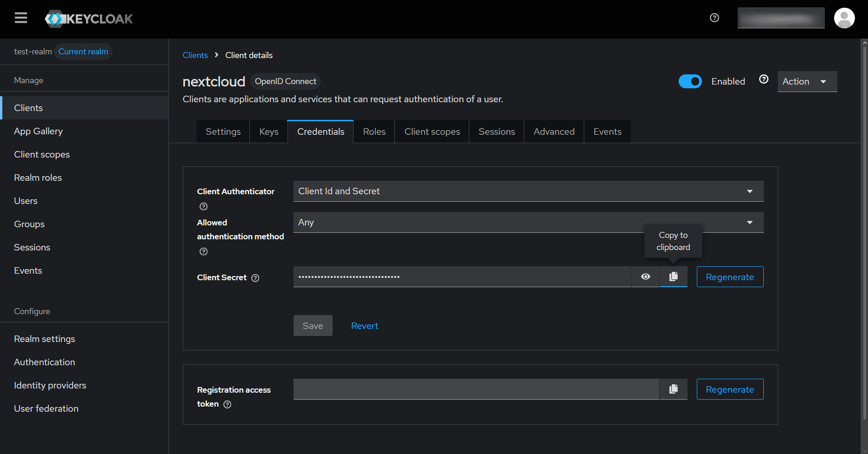The image size is (868, 454).
Task: Select the Credentials tab
Action: pyautogui.click(x=320, y=132)
